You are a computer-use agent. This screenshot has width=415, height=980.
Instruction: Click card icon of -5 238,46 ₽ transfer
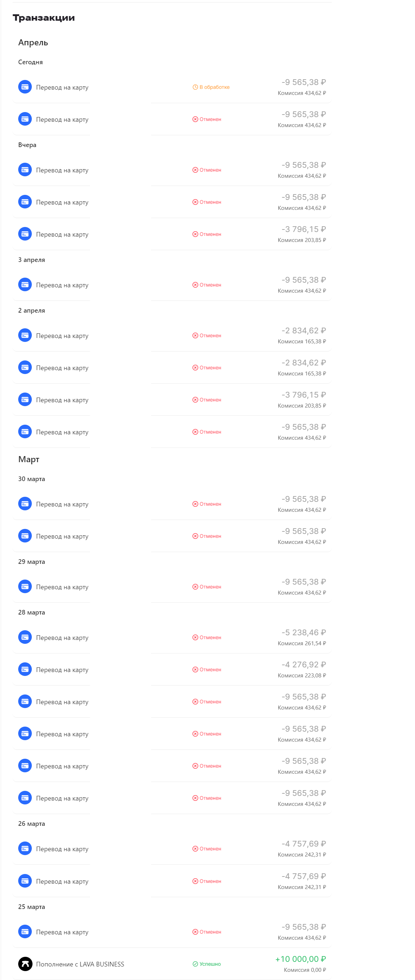[x=25, y=637]
